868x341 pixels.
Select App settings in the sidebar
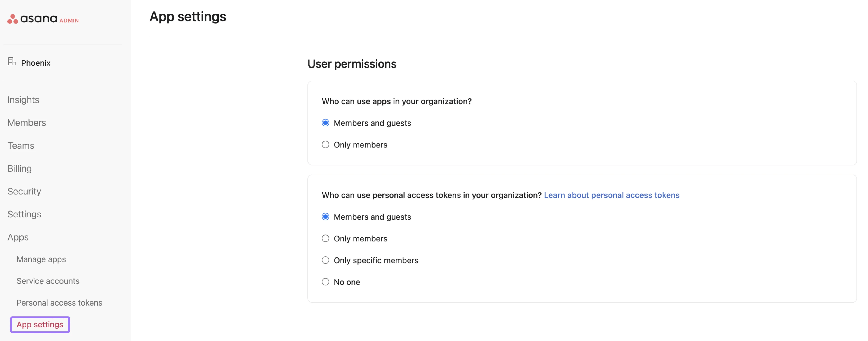pos(40,324)
